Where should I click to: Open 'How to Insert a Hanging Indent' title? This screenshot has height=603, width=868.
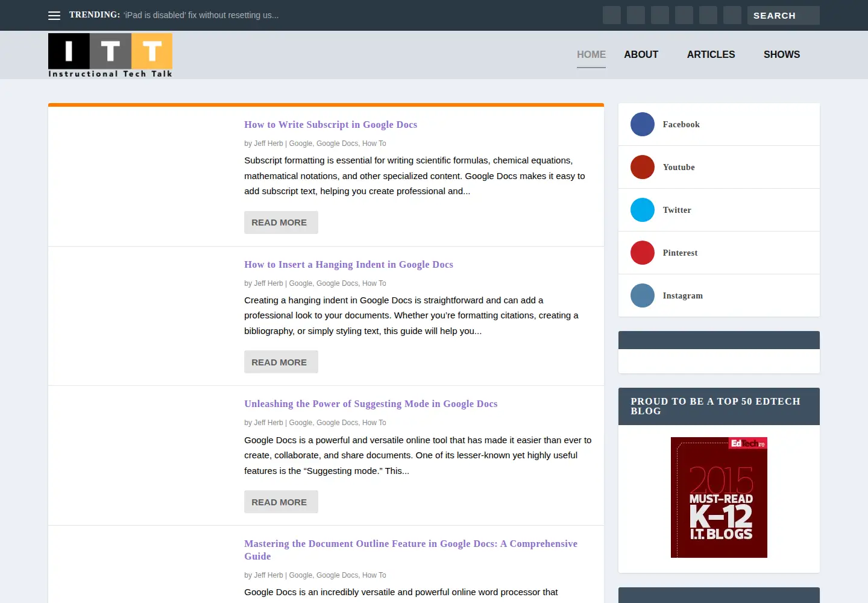(x=348, y=265)
